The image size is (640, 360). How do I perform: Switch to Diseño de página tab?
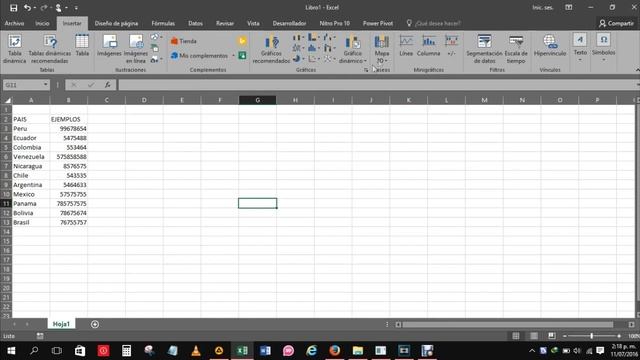[116, 24]
